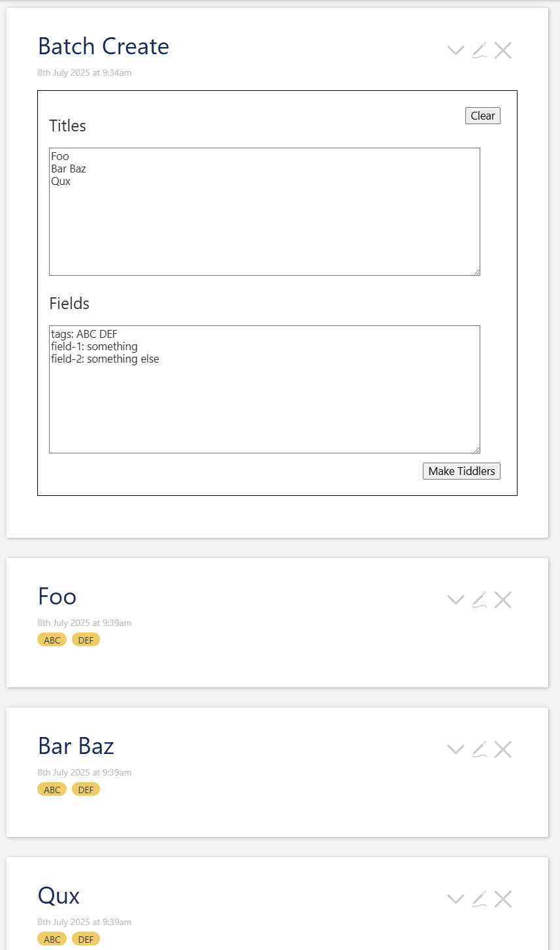This screenshot has height=950, width=560.
Task: Open the DEF tag pill on Bar Baz
Action: point(86,790)
